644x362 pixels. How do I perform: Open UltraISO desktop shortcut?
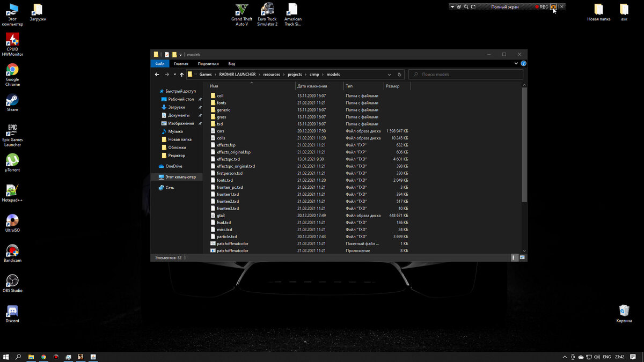[12, 223]
